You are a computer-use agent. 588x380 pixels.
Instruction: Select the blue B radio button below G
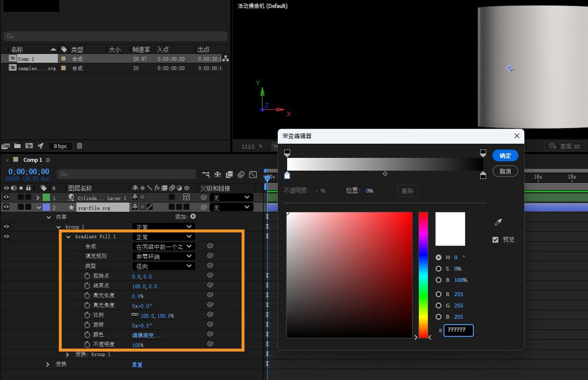coord(439,317)
